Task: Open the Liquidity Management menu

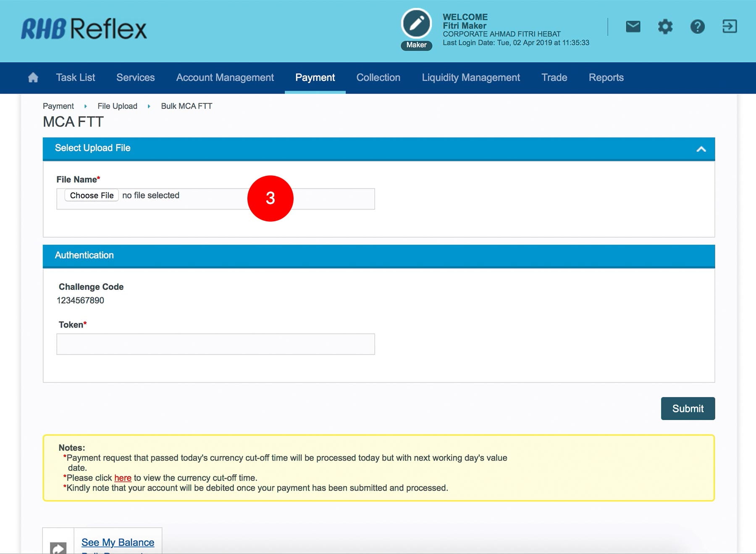Action: (x=471, y=78)
